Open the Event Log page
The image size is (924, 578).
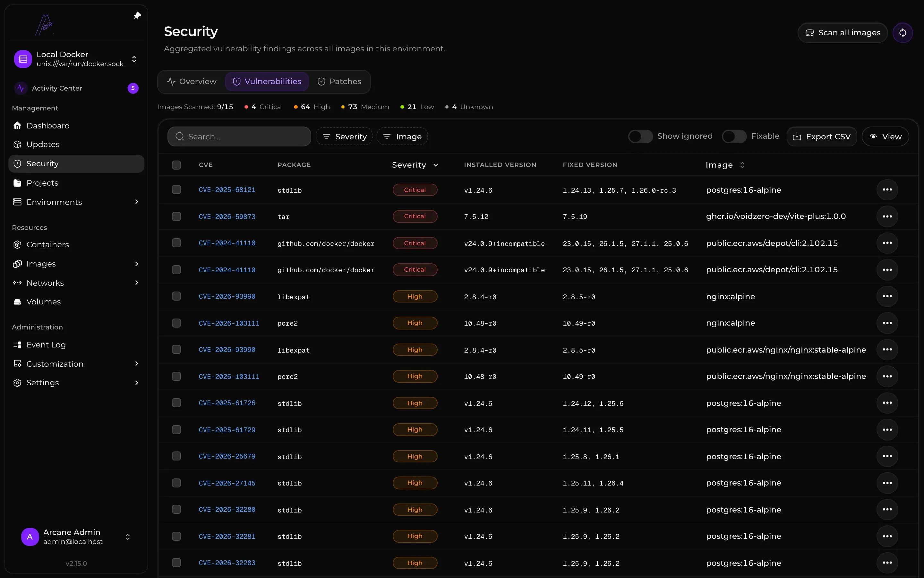76,345
